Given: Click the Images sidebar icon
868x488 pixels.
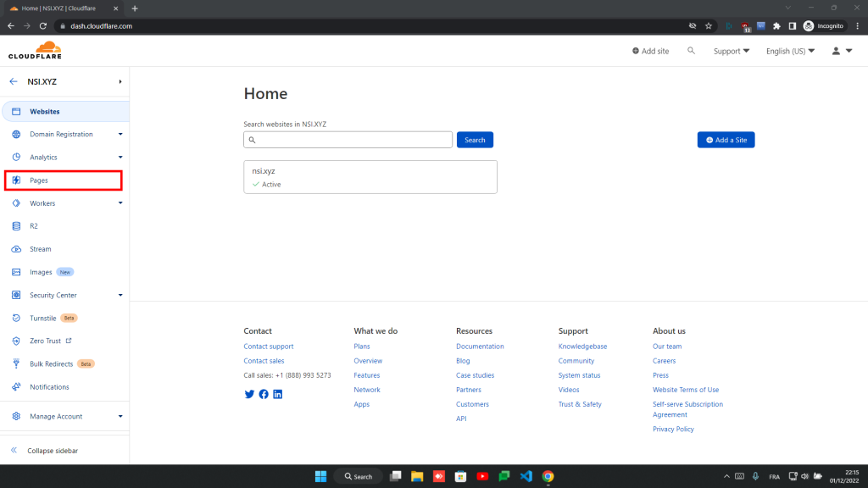Looking at the screenshot, I should click(x=16, y=272).
